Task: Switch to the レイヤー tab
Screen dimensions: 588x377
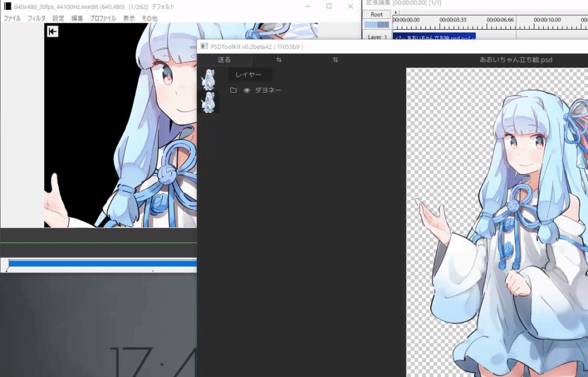Action: tap(249, 75)
